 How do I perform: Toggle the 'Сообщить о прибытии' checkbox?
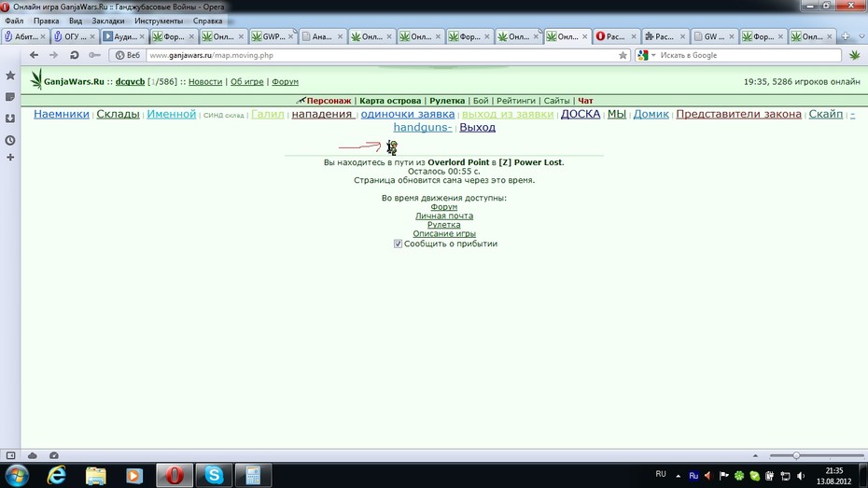(398, 244)
